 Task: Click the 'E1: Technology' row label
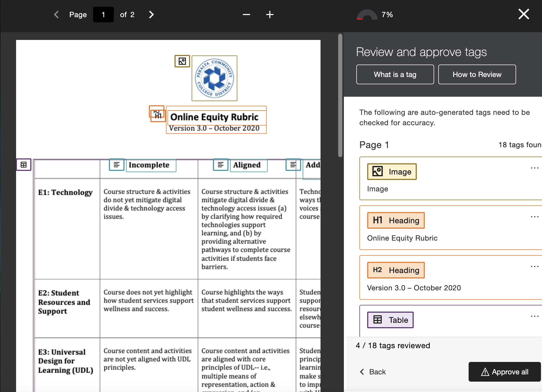[65, 192]
